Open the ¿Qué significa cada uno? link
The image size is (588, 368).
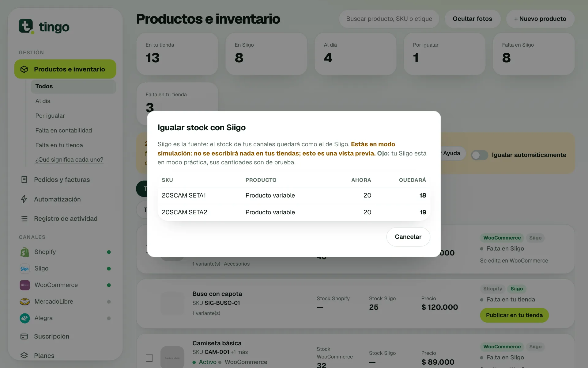(x=69, y=160)
